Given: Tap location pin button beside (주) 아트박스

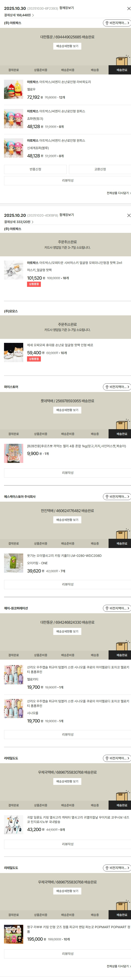Looking at the screenshot, I should pos(117,23).
